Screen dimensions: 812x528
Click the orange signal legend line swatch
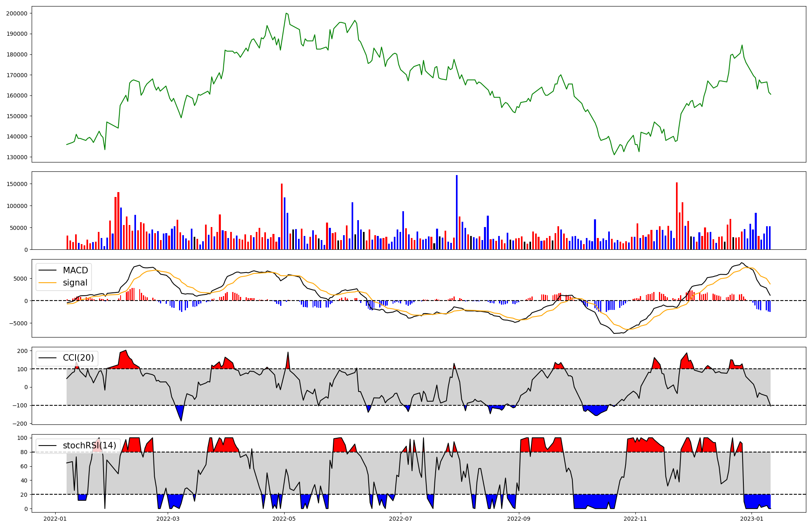coord(48,283)
